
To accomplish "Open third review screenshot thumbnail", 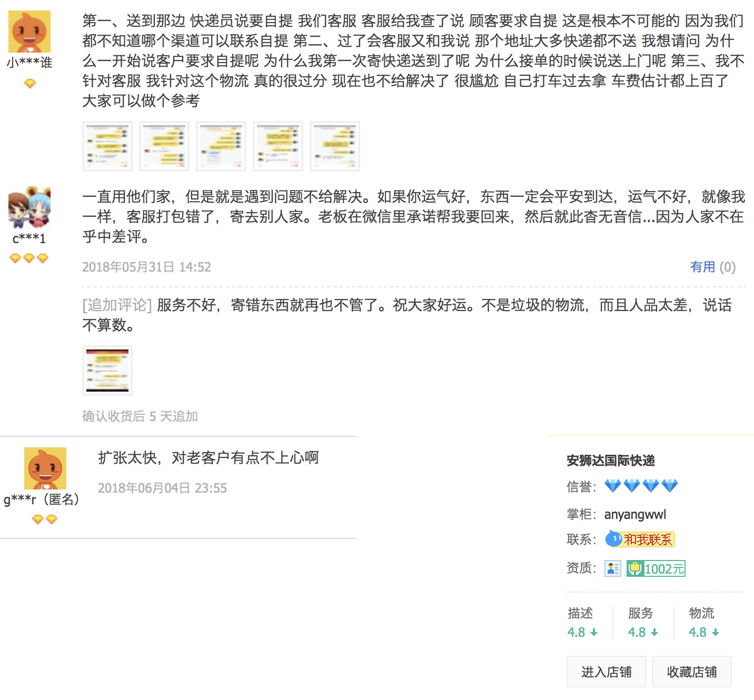I will tap(221, 146).
